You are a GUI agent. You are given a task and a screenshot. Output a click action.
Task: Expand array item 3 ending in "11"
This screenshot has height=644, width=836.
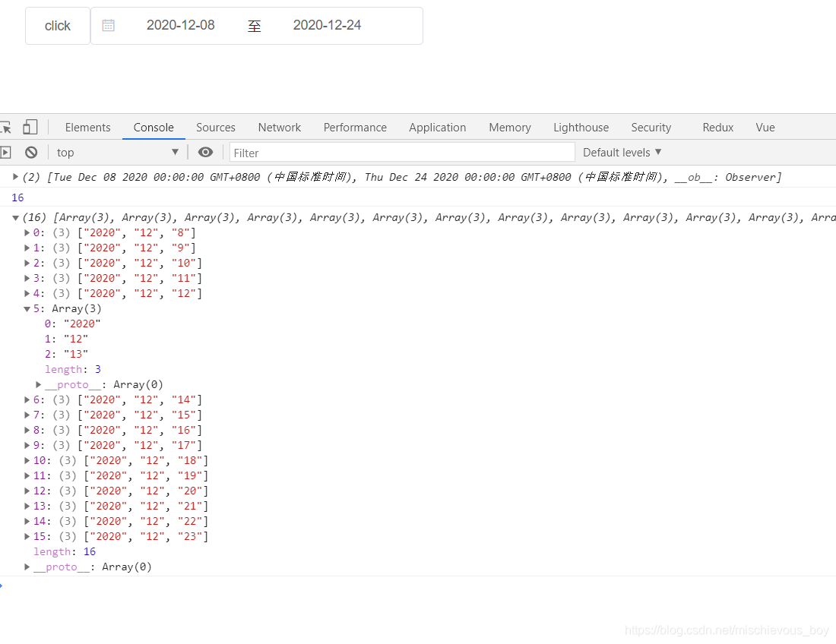[x=27, y=278]
